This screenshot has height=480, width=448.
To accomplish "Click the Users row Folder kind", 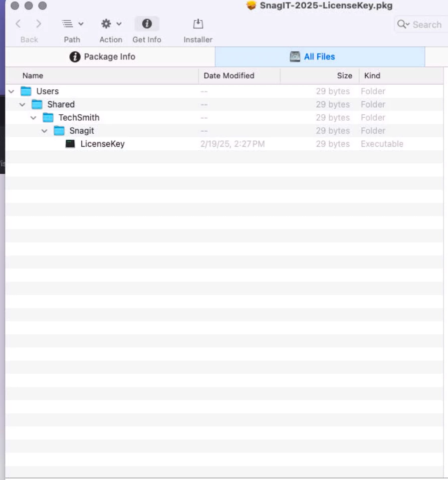I will 373,91.
